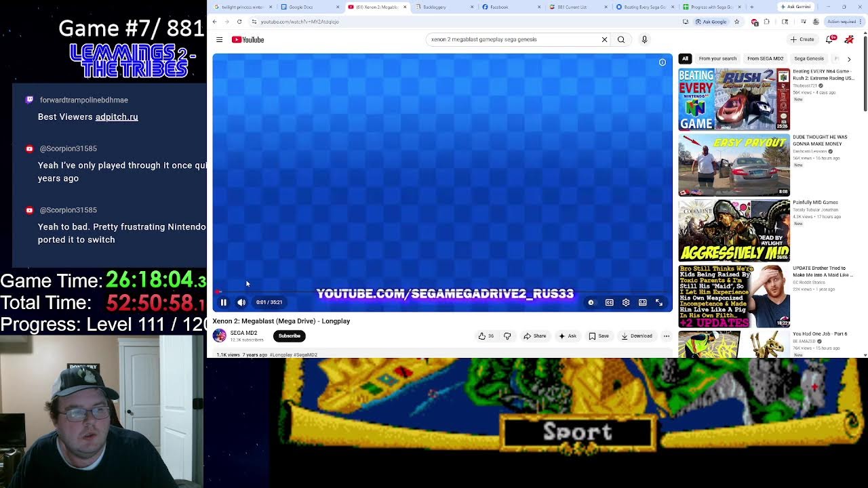Open the +2 Updates Reddit story thumbnail
This screenshot has height=488, width=868.
click(734, 296)
